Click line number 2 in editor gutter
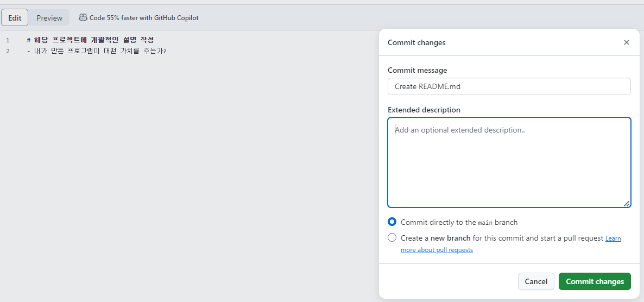Image resolution: width=644 pixels, height=302 pixels. click(8, 51)
